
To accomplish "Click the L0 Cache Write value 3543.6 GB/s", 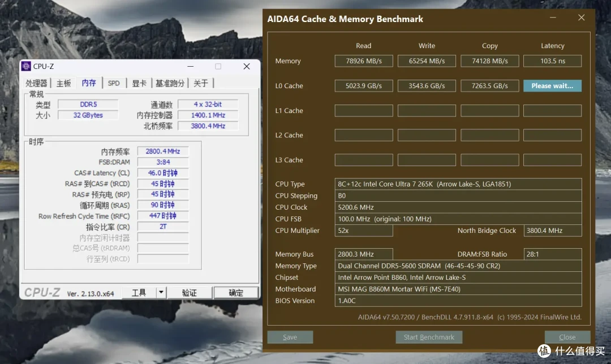I will (427, 86).
